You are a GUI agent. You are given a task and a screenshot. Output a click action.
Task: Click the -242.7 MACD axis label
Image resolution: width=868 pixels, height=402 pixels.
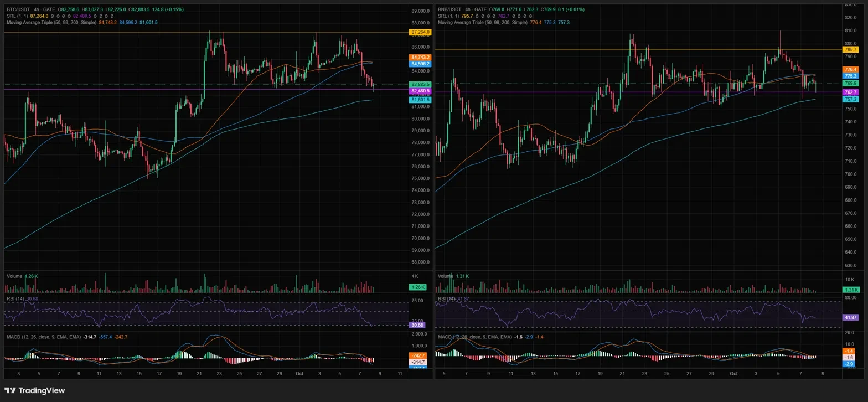418,355
